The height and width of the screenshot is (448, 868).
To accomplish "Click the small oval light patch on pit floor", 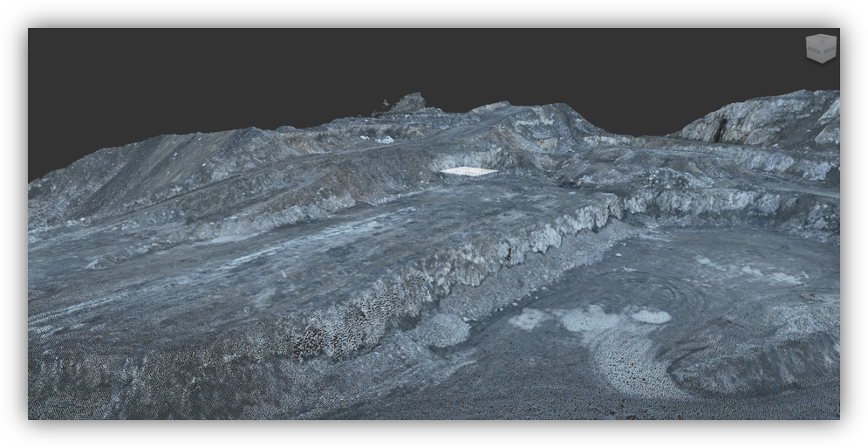I will [x=651, y=317].
